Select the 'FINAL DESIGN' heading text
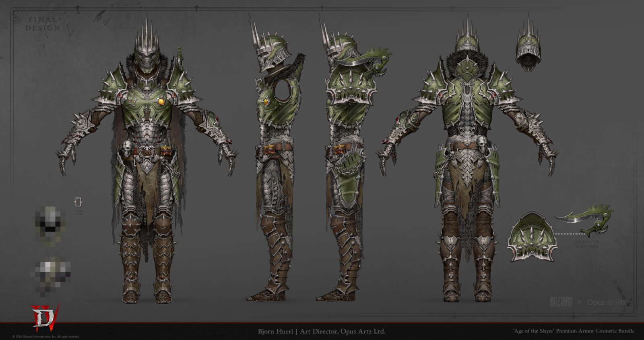644x340 pixels. pos(43,24)
